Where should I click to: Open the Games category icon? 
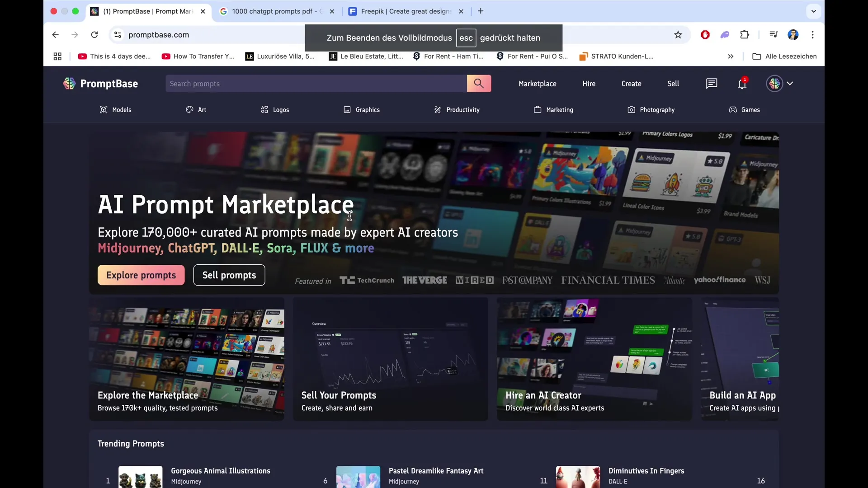733,110
